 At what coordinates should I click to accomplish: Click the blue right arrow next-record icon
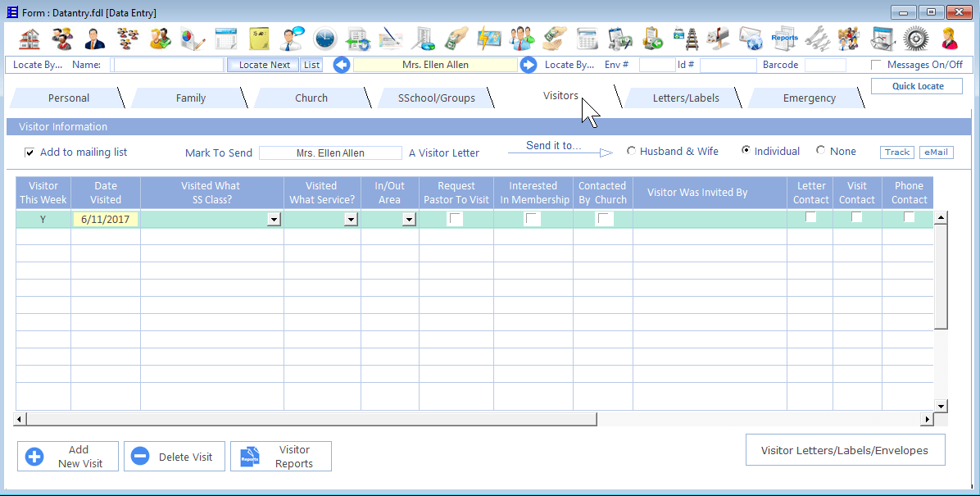(529, 65)
